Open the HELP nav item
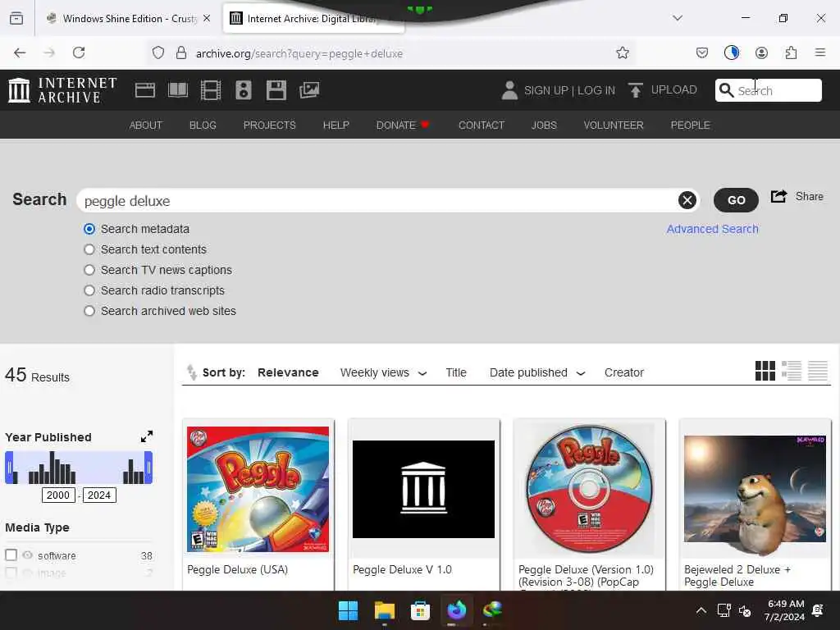The width and height of the screenshot is (840, 630). click(336, 125)
